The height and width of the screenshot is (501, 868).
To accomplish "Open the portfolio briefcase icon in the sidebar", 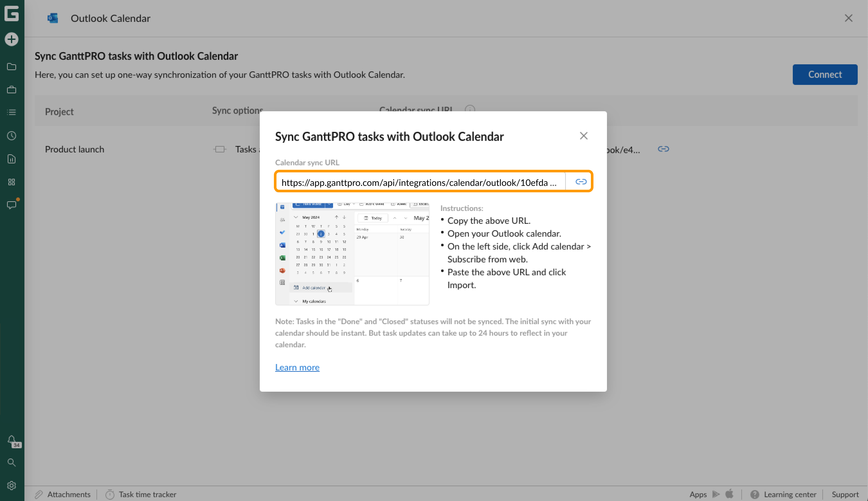I will [x=11, y=89].
